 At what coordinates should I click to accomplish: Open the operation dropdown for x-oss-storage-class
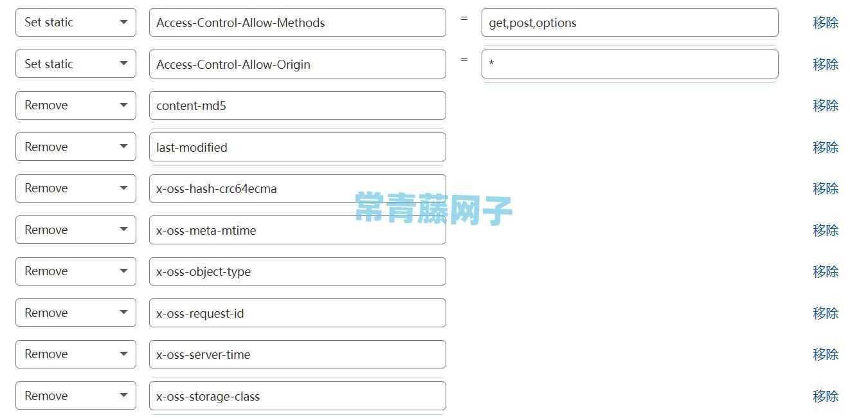[76, 395]
